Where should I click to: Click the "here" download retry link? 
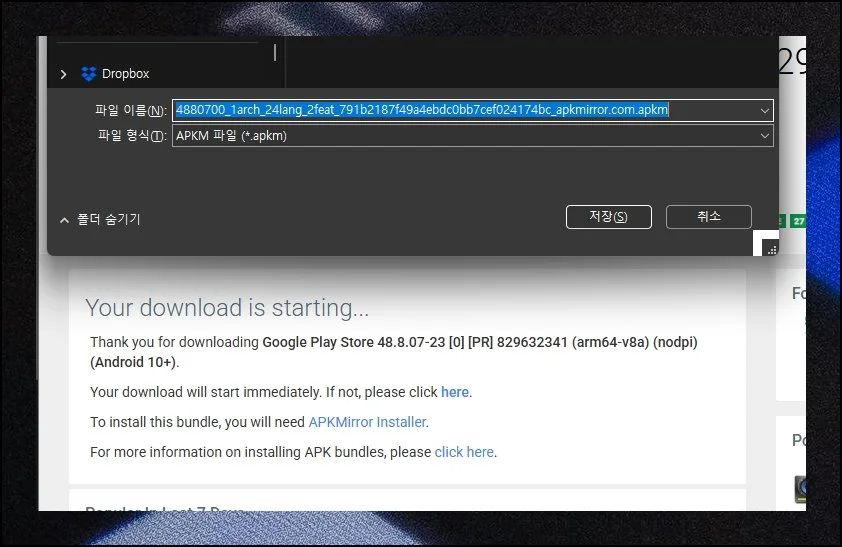coord(455,392)
